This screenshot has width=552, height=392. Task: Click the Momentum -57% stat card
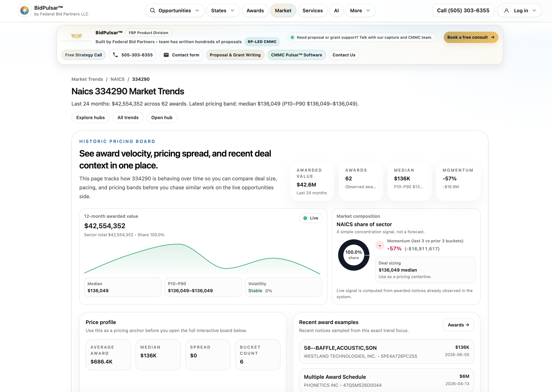tap(458, 181)
